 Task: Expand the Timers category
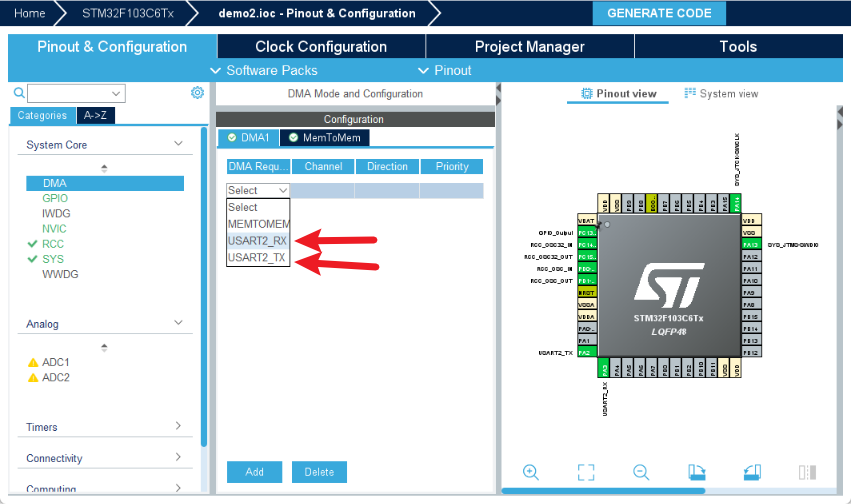click(178, 426)
